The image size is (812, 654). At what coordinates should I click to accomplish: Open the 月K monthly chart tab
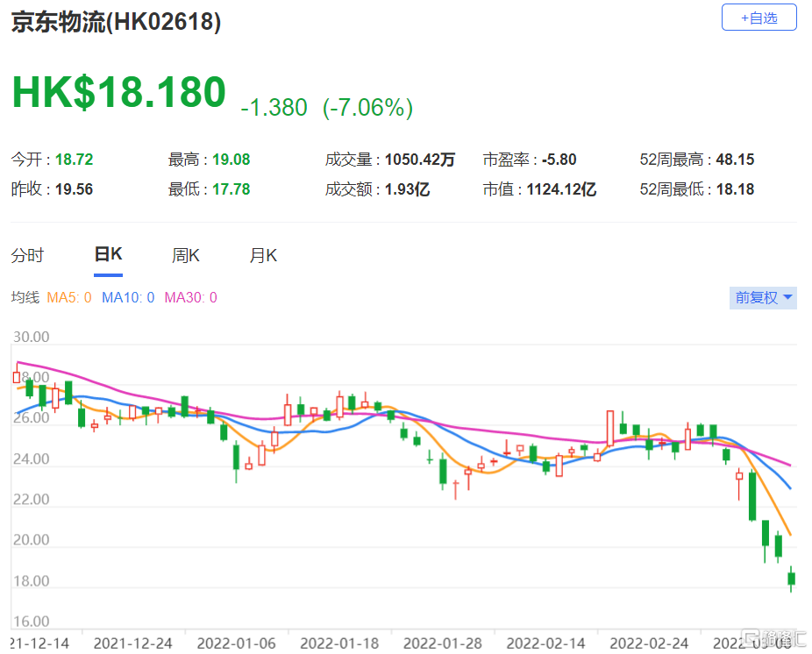point(263,255)
